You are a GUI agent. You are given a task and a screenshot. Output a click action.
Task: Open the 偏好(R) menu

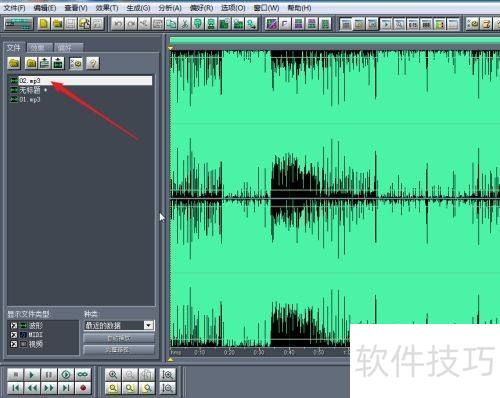[201, 8]
